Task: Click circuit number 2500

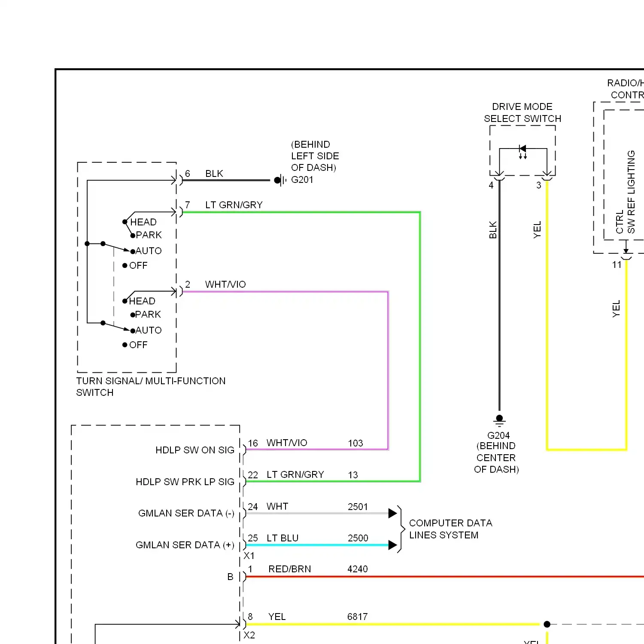Action: click(x=358, y=538)
